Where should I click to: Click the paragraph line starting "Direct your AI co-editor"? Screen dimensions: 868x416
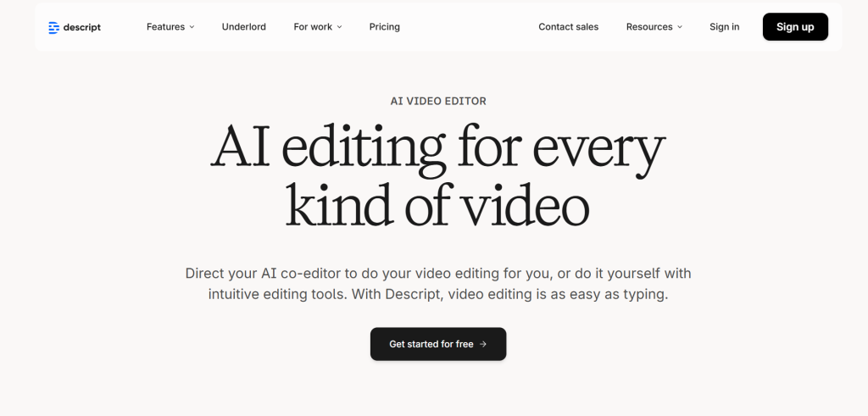click(437, 274)
